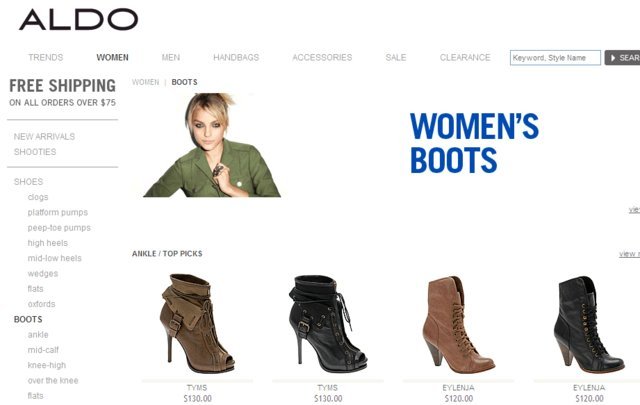Click brown TYMS boot thumbnail

[197, 323]
